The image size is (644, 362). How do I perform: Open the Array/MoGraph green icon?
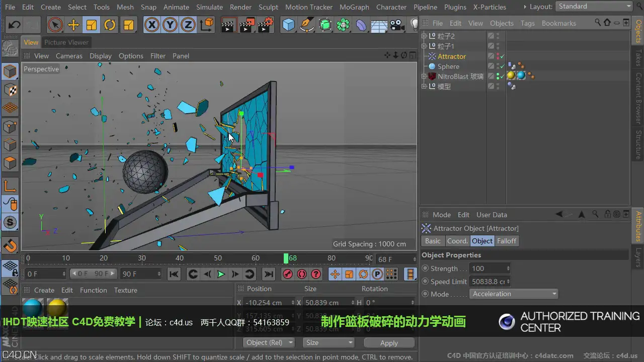(343, 25)
